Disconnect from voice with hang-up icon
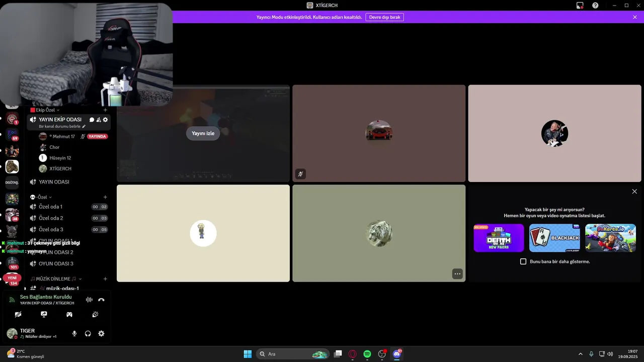 (x=101, y=300)
